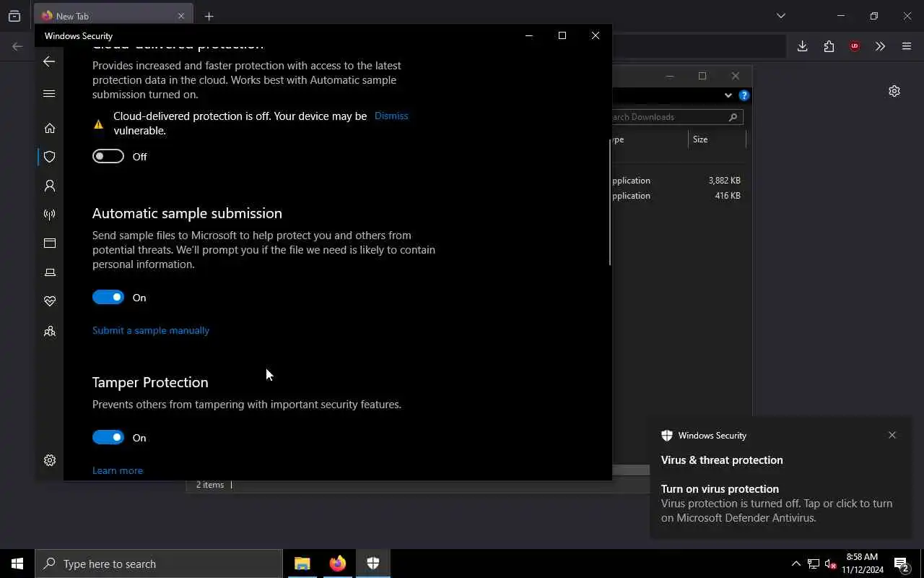The image size is (924, 578).
Task: Open the Home section in sidebar
Action: pos(50,128)
